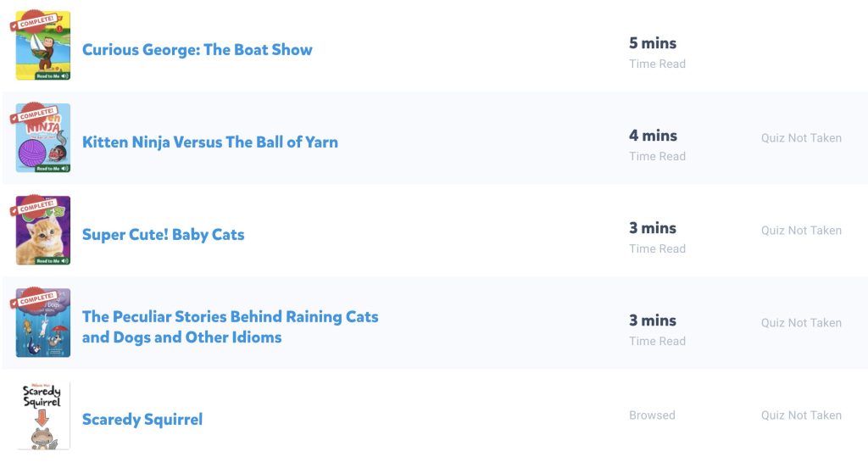Image resolution: width=868 pixels, height=468 pixels.
Task: Open the Scaredy Squirrel book cover
Action: (43, 415)
